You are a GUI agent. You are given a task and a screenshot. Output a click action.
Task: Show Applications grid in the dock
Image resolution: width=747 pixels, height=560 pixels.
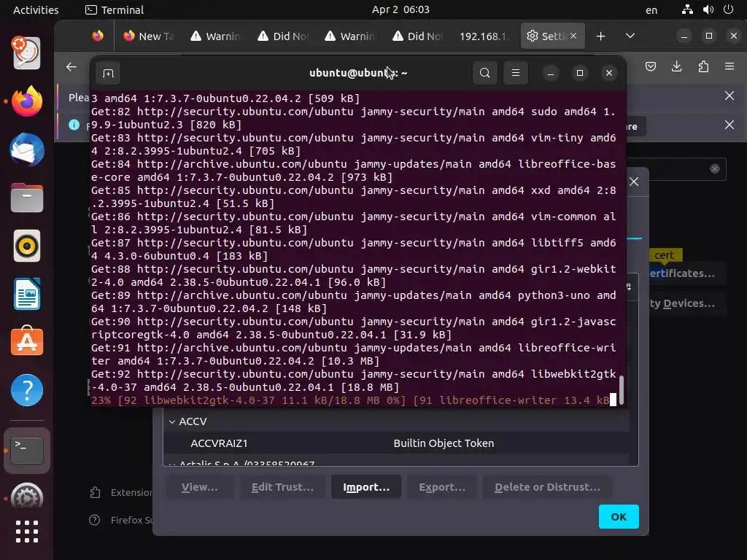click(x=27, y=532)
